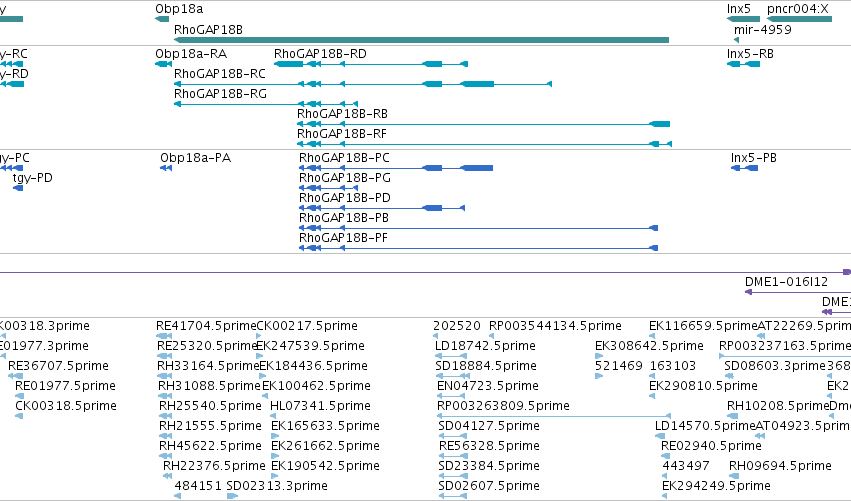This screenshot has height=501, width=851.
Task: Select the EK184436.5prime EST label
Action: [x=314, y=366]
